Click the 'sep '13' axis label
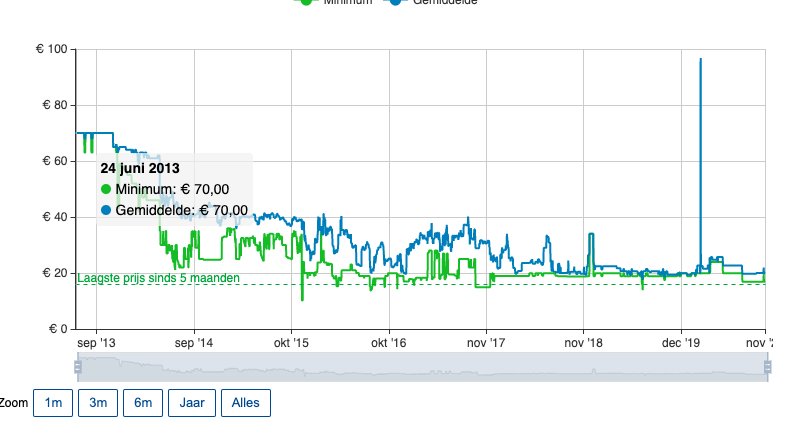 96,343
